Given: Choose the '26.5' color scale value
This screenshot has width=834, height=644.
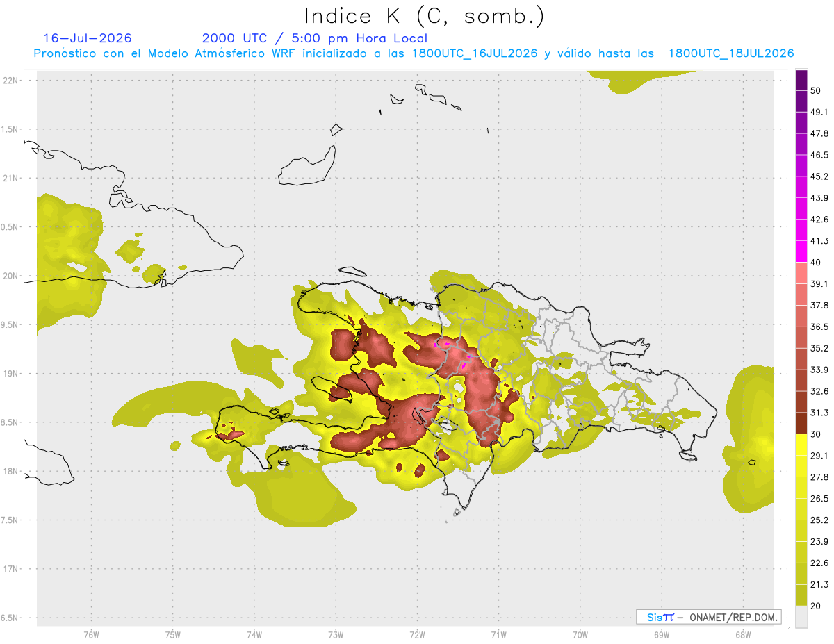Looking at the screenshot, I should (819, 499).
